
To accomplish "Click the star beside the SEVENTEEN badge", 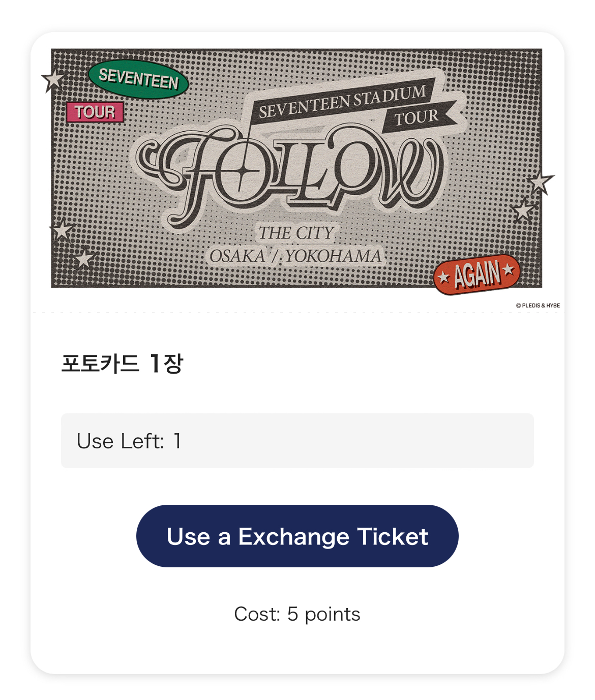I will (x=53, y=80).
